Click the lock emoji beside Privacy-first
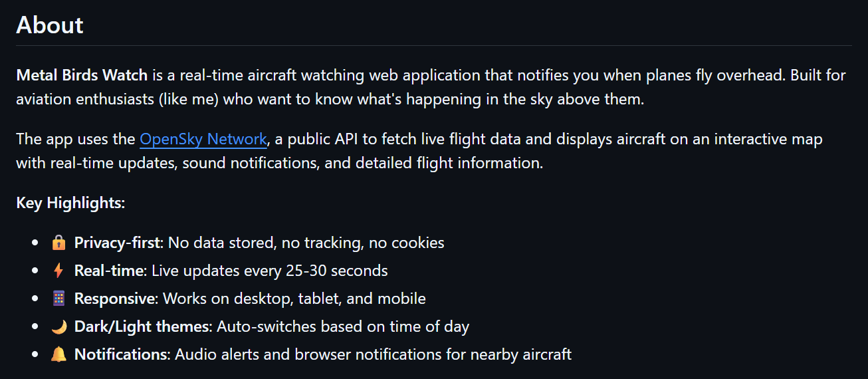 [x=58, y=243]
